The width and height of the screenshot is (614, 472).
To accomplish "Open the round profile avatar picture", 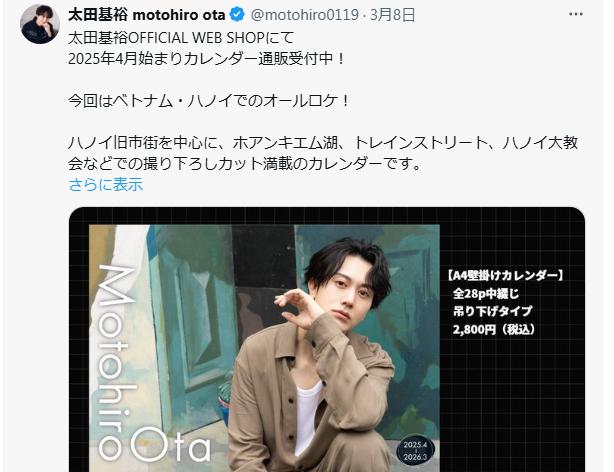I will coord(40,24).
